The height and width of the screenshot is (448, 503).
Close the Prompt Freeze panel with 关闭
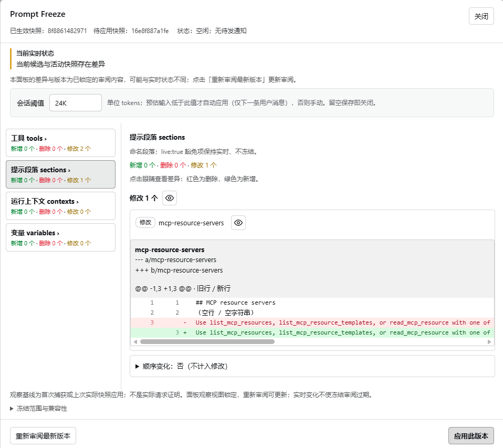481,16
